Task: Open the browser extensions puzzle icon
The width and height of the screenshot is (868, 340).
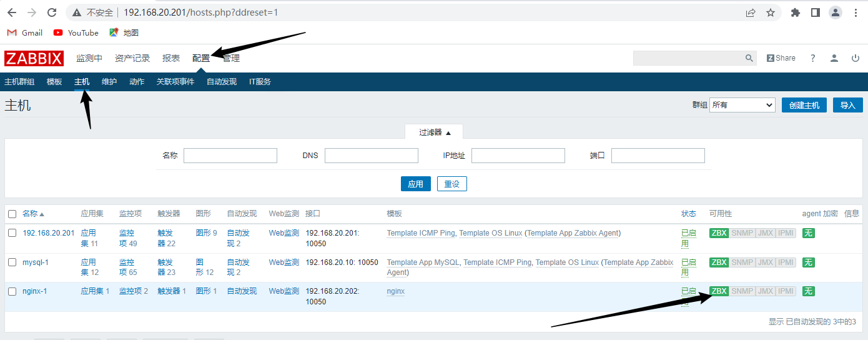Action: (x=795, y=12)
